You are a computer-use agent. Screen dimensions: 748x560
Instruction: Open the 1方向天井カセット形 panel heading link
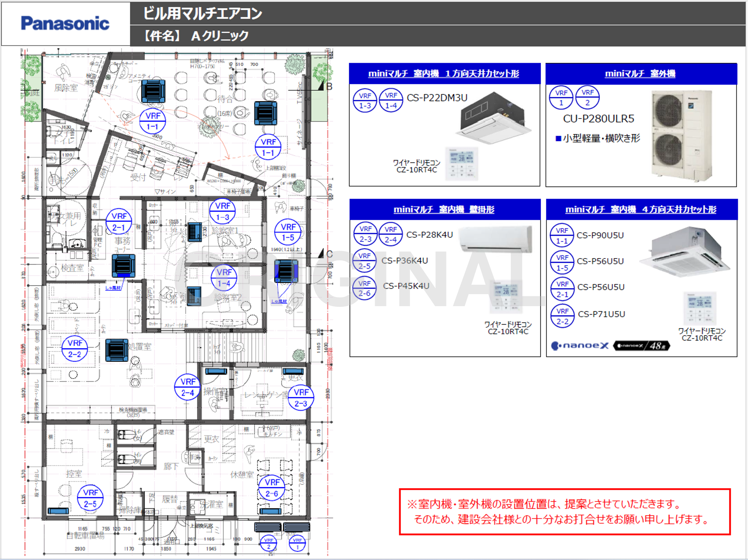[443, 73]
